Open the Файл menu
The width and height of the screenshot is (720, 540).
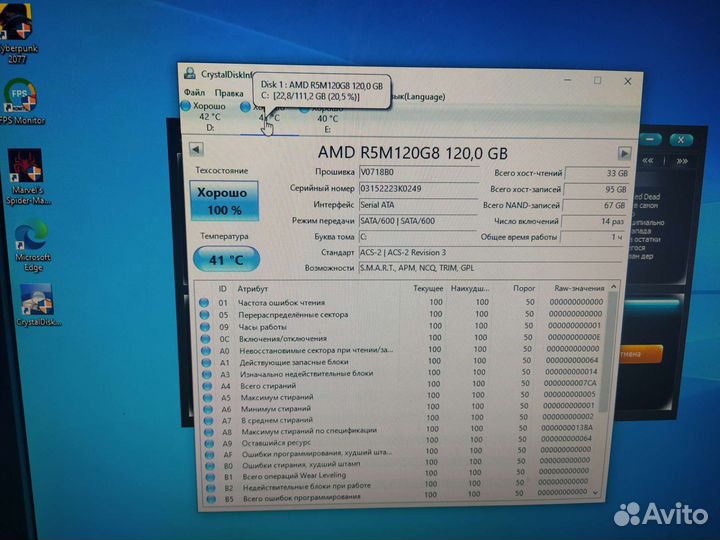195,92
